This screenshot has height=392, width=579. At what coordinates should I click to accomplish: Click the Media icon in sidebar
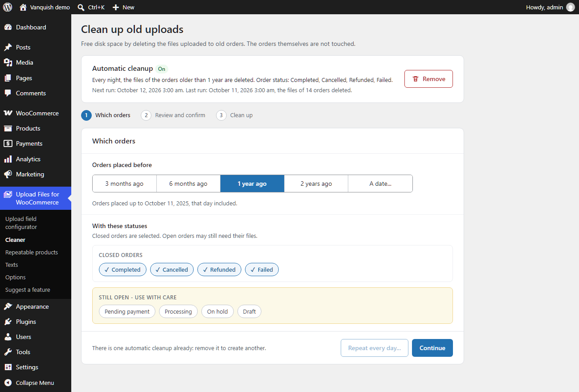[x=8, y=62]
